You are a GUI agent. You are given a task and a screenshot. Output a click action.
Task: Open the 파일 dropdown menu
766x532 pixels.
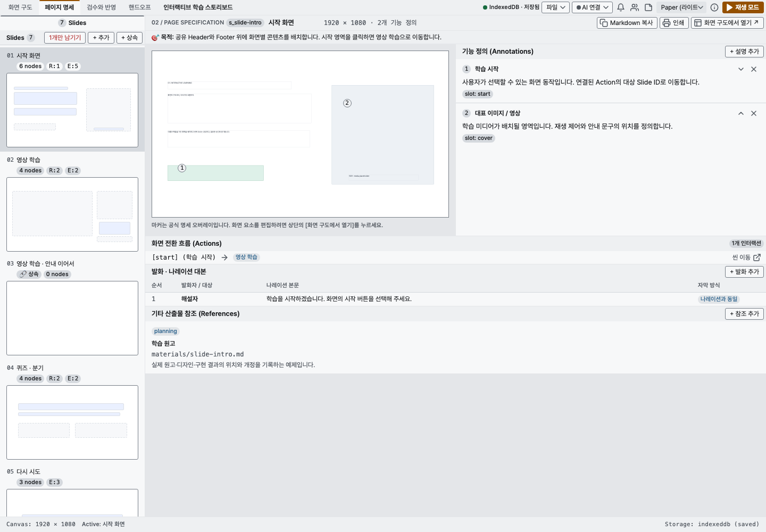[556, 7]
